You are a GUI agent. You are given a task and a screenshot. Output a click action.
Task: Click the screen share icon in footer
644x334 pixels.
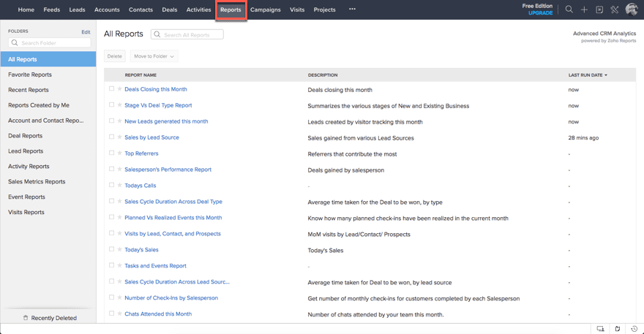point(600,329)
